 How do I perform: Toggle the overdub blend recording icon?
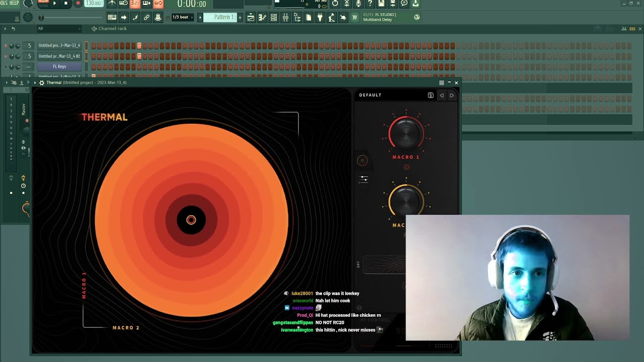(146, 3)
